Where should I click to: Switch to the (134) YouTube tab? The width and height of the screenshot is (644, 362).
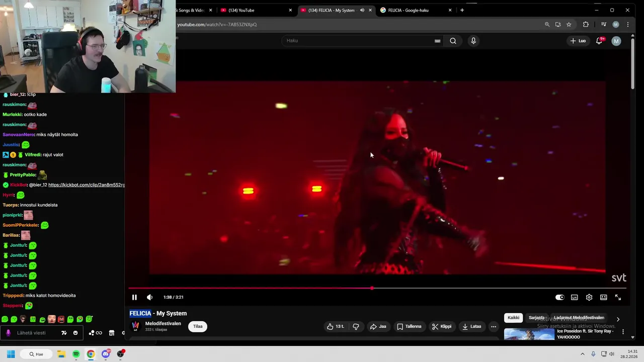click(x=257, y=10)
